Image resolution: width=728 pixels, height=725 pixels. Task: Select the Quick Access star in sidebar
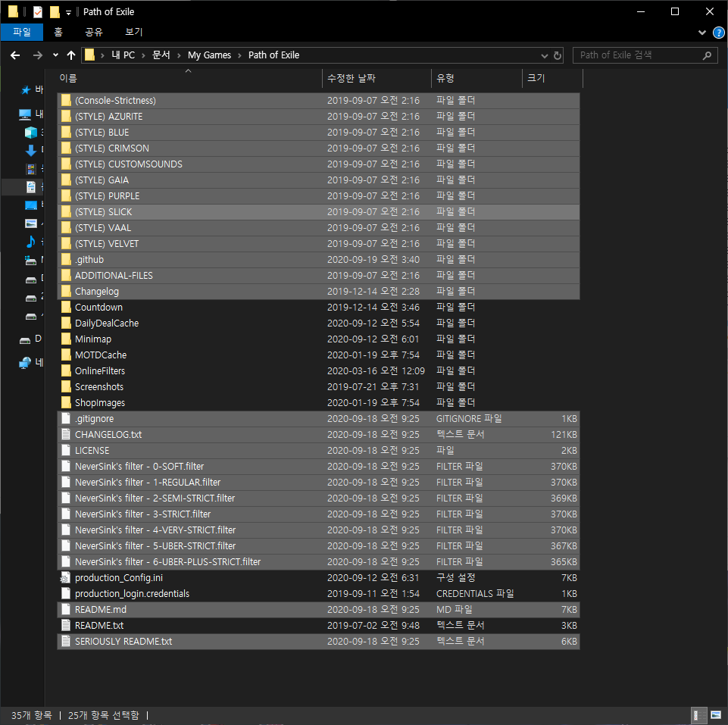point(26,90)
